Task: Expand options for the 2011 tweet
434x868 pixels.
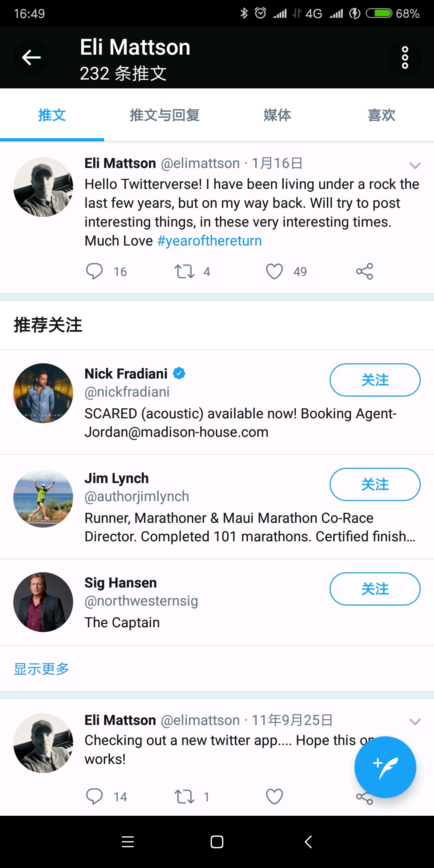Action: tap(415, 721)
